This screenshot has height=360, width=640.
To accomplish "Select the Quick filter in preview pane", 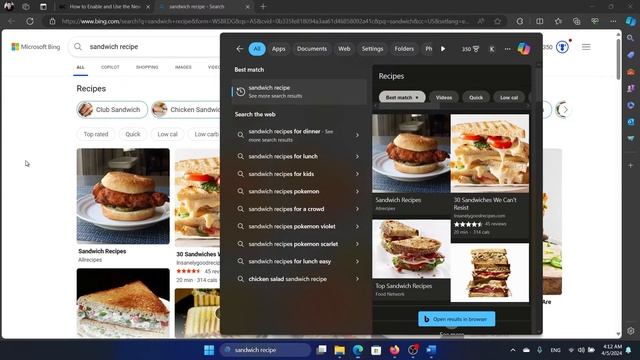I will pos(476,98).
